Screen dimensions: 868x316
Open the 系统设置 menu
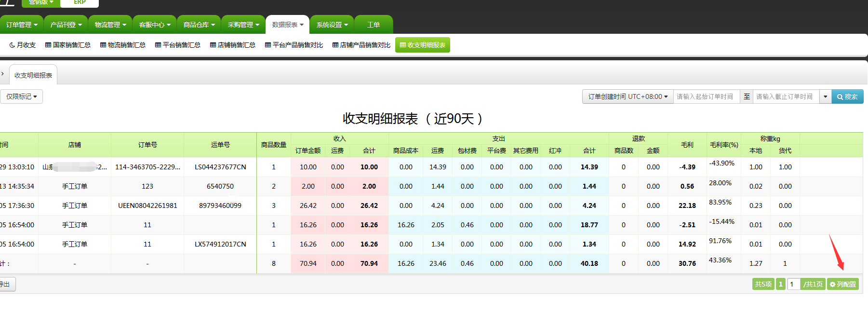[x=332, y=25]
